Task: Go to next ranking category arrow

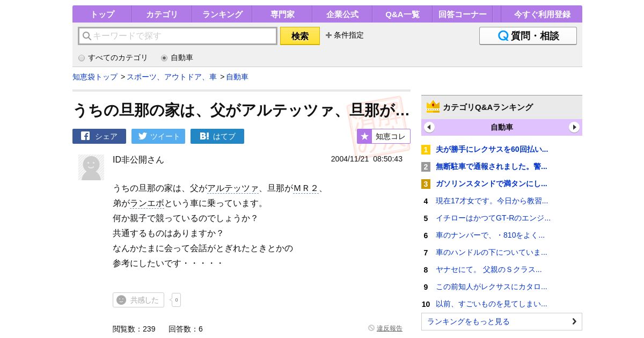Action: [574, 127]
